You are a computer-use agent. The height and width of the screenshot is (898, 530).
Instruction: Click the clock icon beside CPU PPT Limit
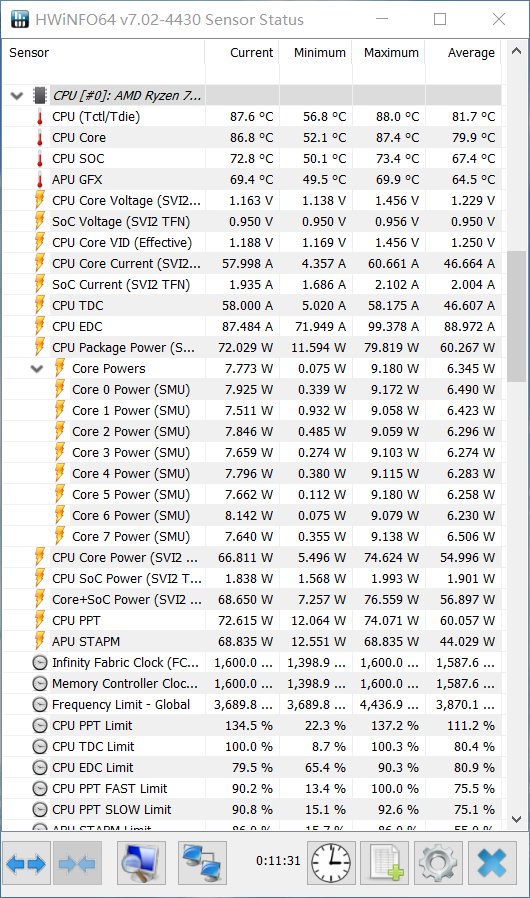[x=40, y=726]
